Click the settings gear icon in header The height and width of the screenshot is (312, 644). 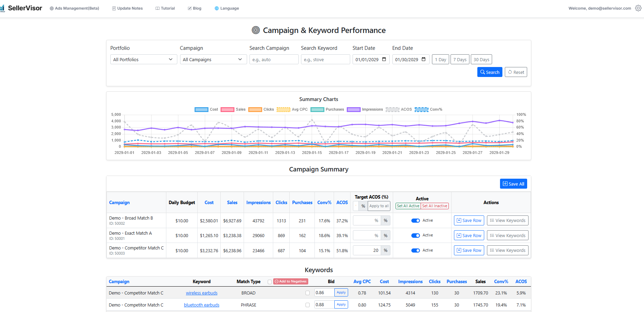tap(638, 8)
